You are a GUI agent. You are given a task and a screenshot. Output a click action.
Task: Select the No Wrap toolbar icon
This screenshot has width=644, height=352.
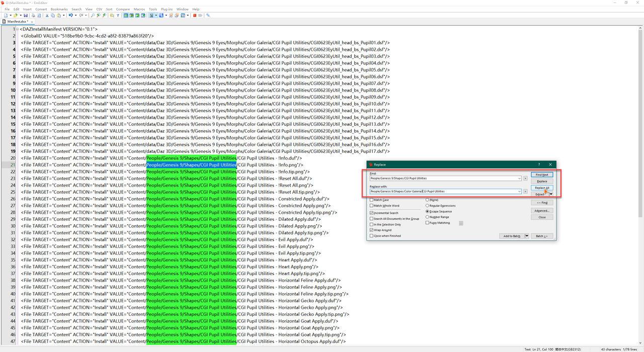click(x=126, y=16)
